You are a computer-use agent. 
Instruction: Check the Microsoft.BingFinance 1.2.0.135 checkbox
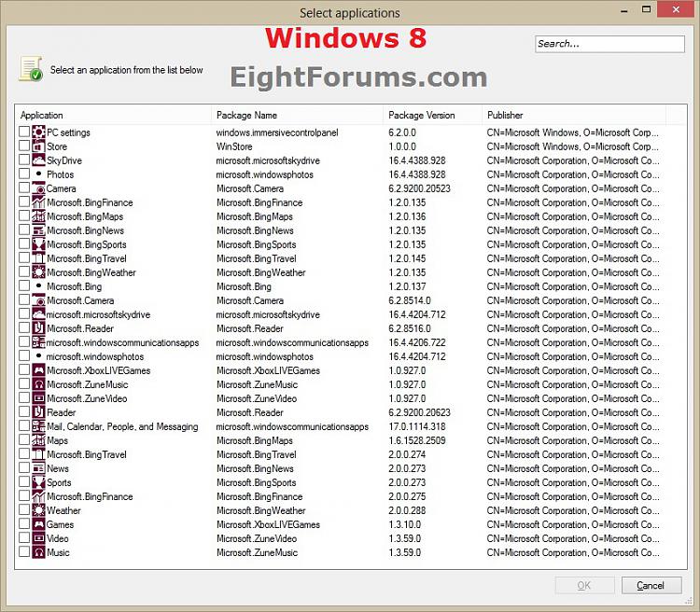[x=24, y=202]
